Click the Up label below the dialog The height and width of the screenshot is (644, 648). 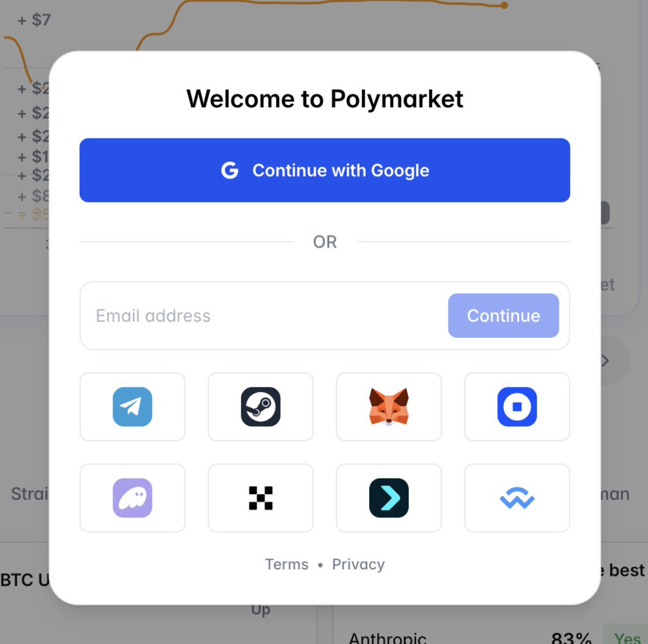coord(261,610)
